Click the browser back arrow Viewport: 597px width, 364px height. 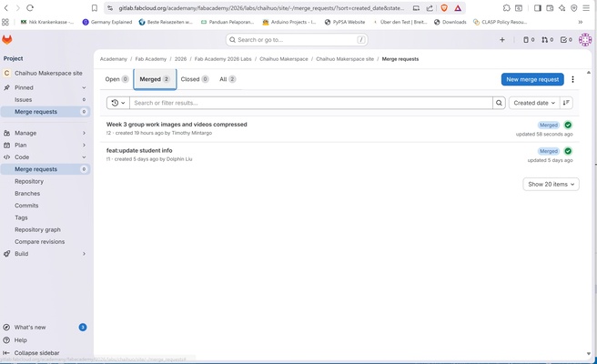pyautogui.click(x=6, y=8)
